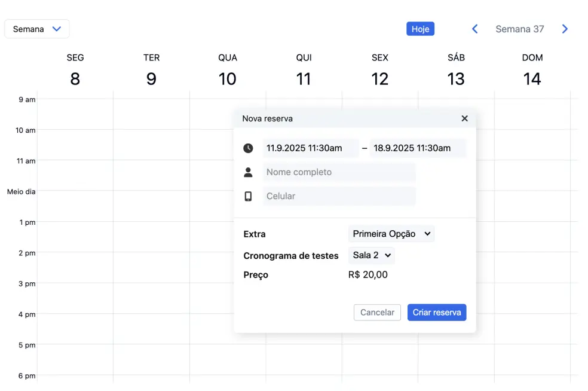Click into the Celular input field
Screen dimensions: 588x391
339,196
